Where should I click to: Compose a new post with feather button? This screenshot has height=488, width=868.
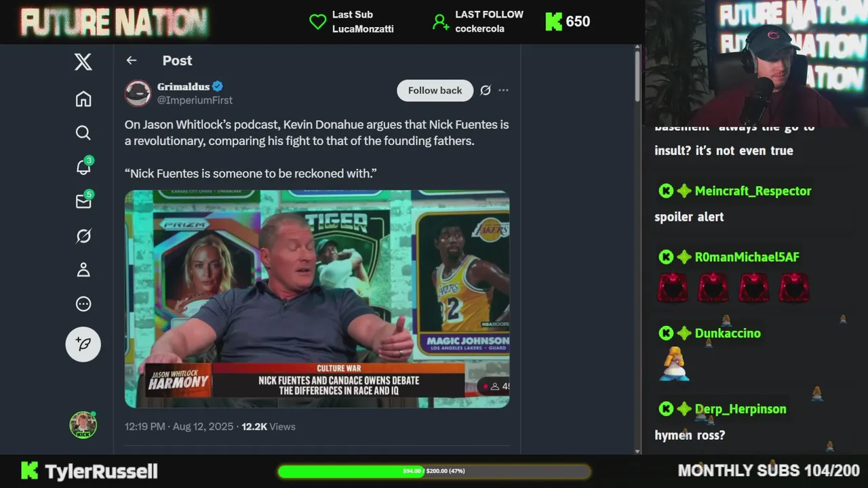[x=83, y=344]
